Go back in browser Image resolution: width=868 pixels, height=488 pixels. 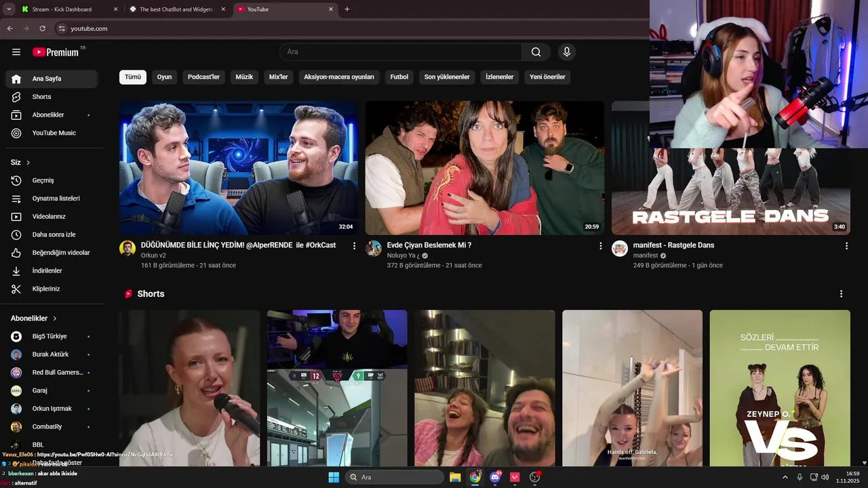[x=9, y=28]
